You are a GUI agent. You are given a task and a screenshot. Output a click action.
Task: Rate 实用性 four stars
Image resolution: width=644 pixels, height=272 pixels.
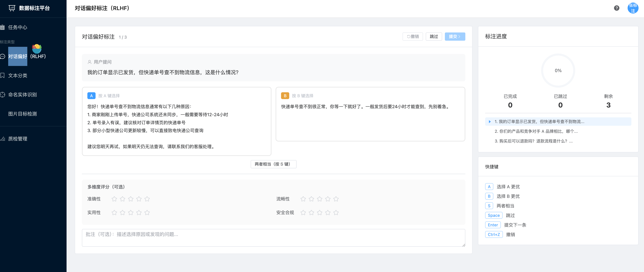pyautogui.click(x=139, y=213)
